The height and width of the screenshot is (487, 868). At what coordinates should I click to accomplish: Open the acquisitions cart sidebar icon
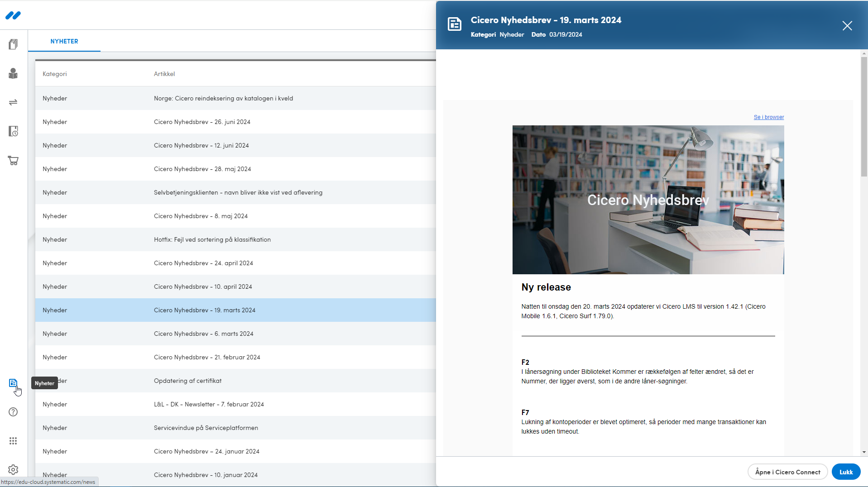(x=13, y=160)
